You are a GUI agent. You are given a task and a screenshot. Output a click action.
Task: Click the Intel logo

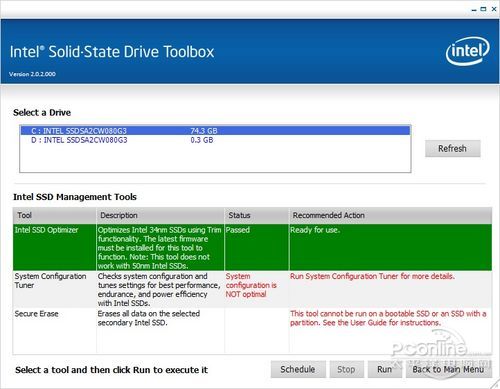tap(468, 51)
